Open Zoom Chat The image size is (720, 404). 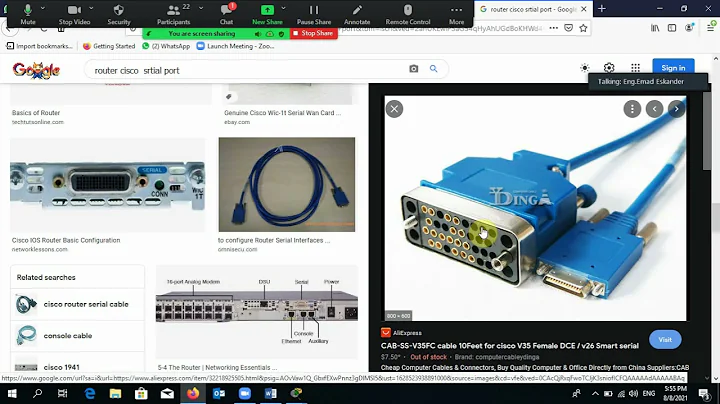pos(226,14)
